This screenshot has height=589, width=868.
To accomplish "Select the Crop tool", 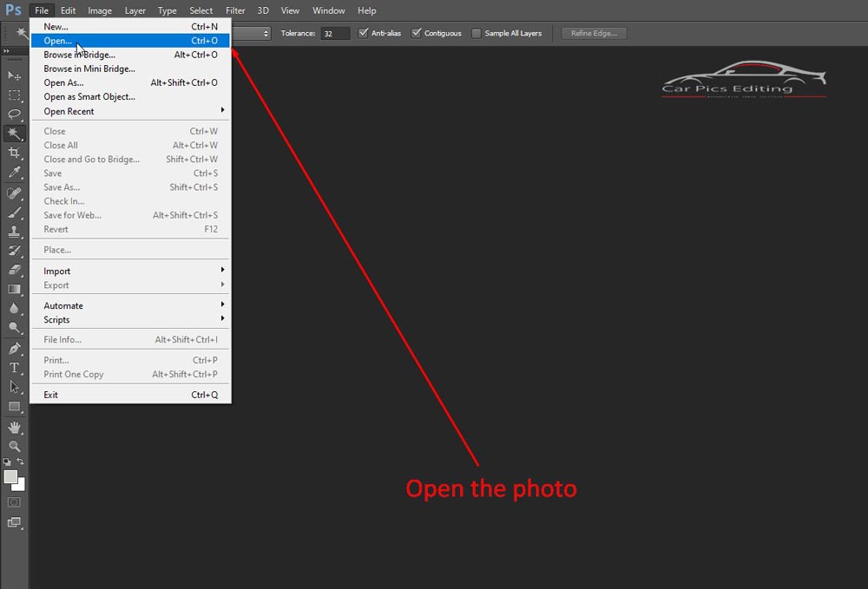I will pos(14,153).
